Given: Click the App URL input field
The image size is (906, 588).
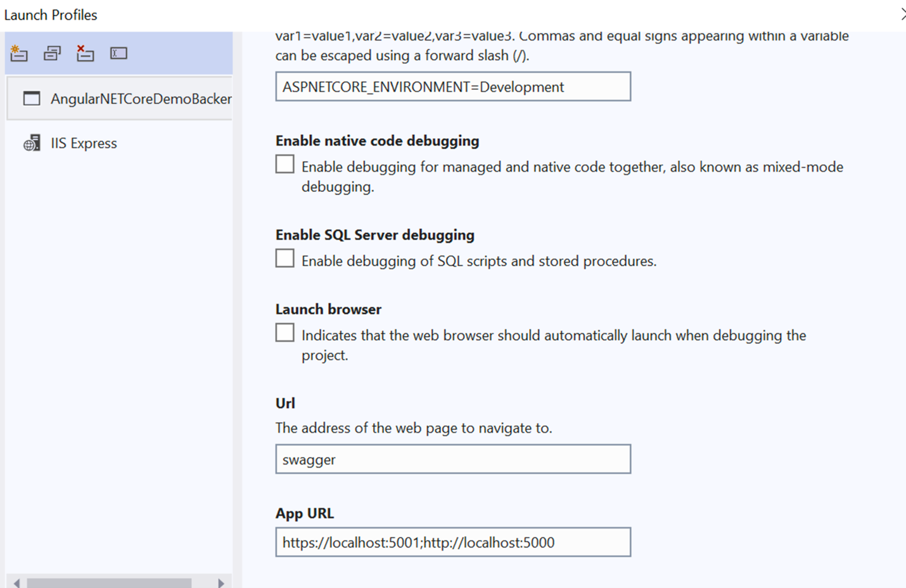Looking at the screenshot, I should coord(453,542).
